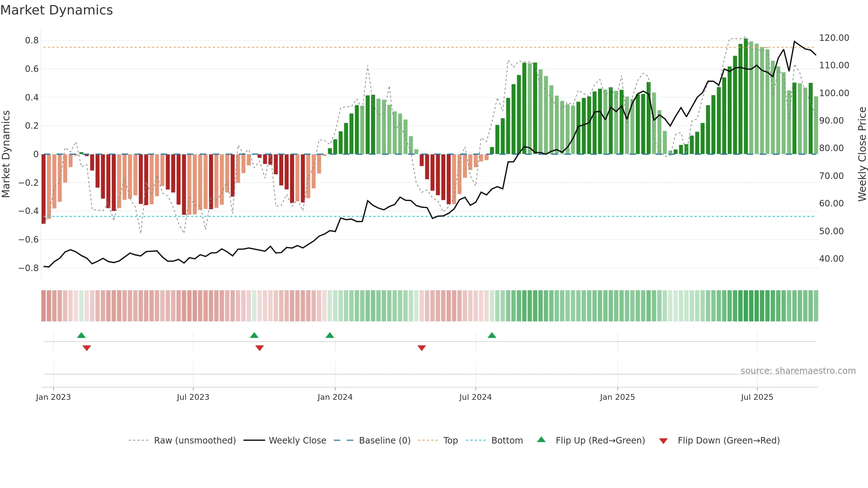This screenshot has height=488, width=868.
Task: Click the Jul 2023 x-axis label
Action: (193, 397)
